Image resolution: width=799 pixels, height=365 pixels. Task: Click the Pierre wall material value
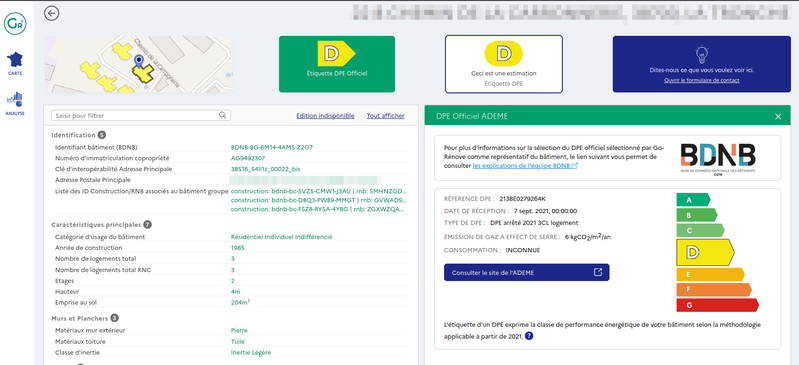[239, 330]
